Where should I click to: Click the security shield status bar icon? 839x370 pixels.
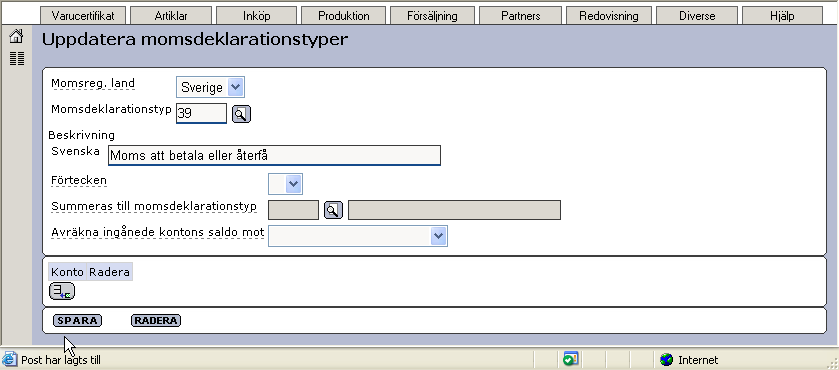click(570, 359)
